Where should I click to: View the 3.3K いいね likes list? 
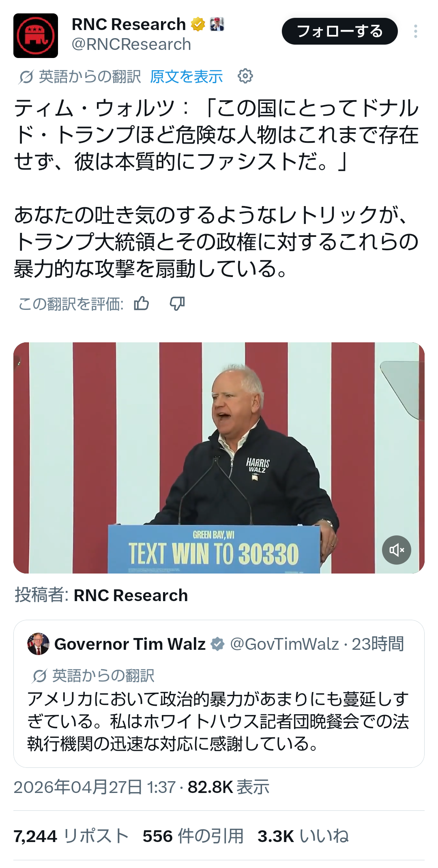click(x=303, y=836)
